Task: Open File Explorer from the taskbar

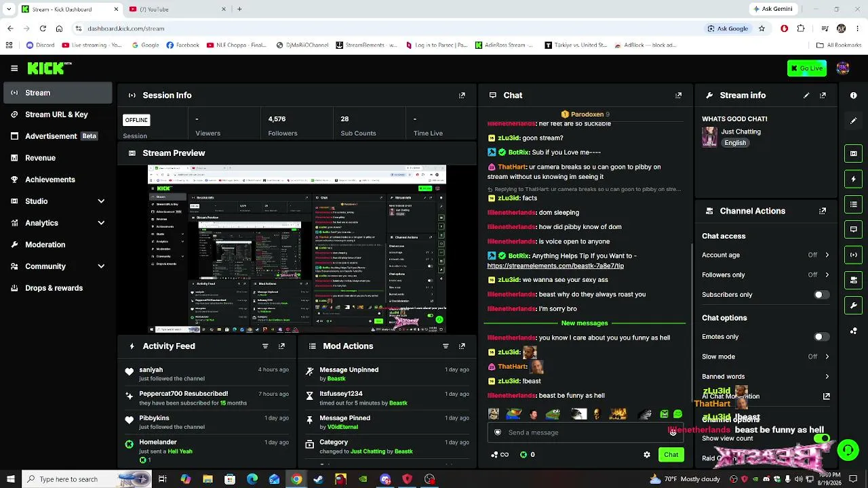Action: (208, 479)
